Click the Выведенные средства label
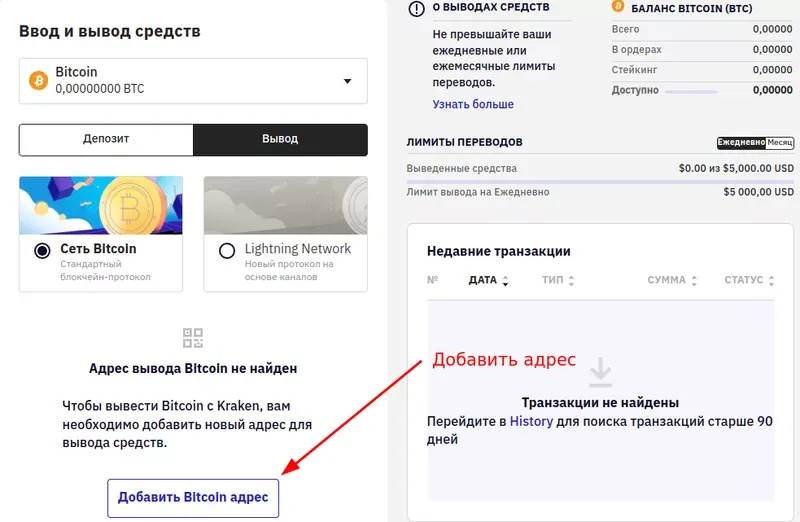This screenshot has width=800, height=522. (x=461, y=168)
